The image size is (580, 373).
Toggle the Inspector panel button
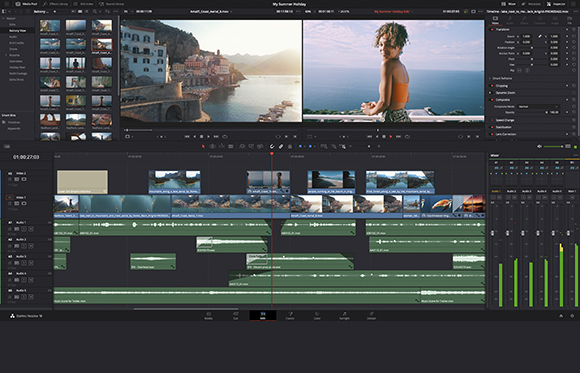click(556, 4)
